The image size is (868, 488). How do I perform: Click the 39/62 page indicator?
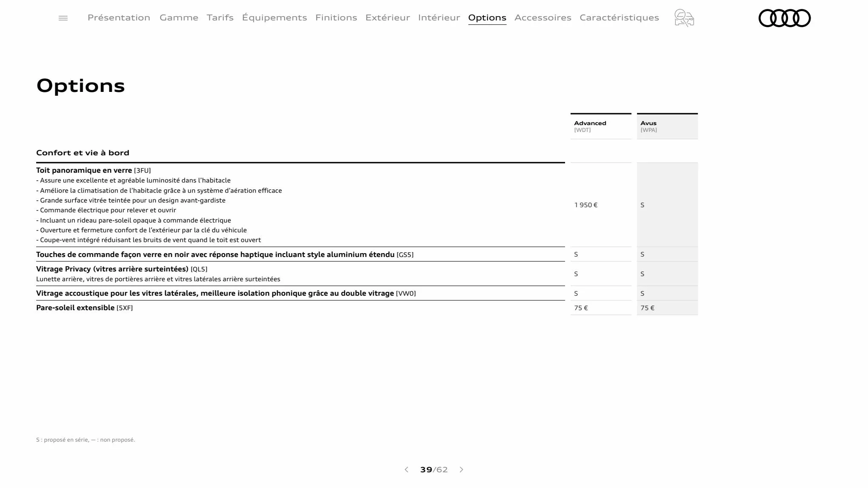click(434, 470)
